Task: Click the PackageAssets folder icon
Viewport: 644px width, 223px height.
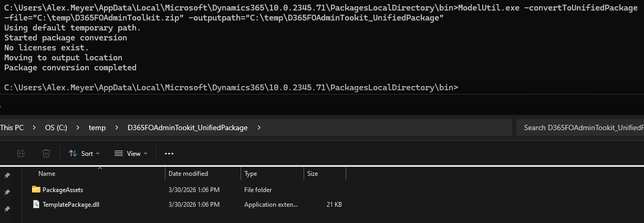Action: tap(36, 189)
